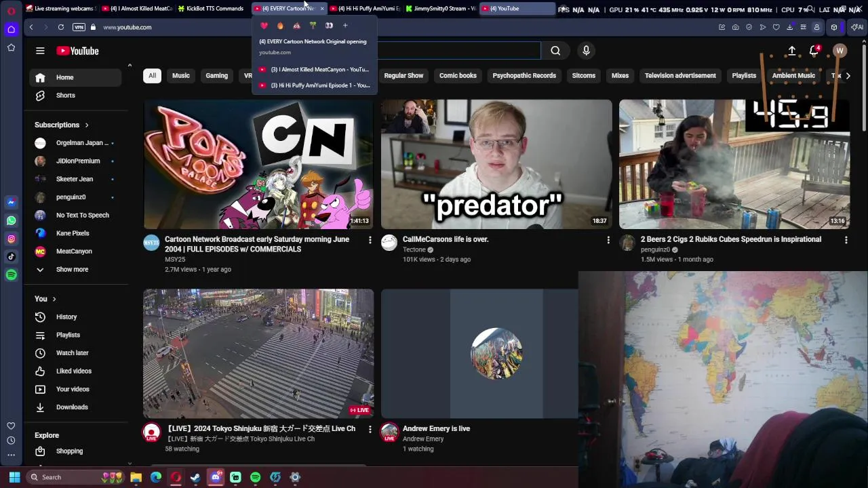
Task: Open Steam from the taskbar
Action: point(195,477)
